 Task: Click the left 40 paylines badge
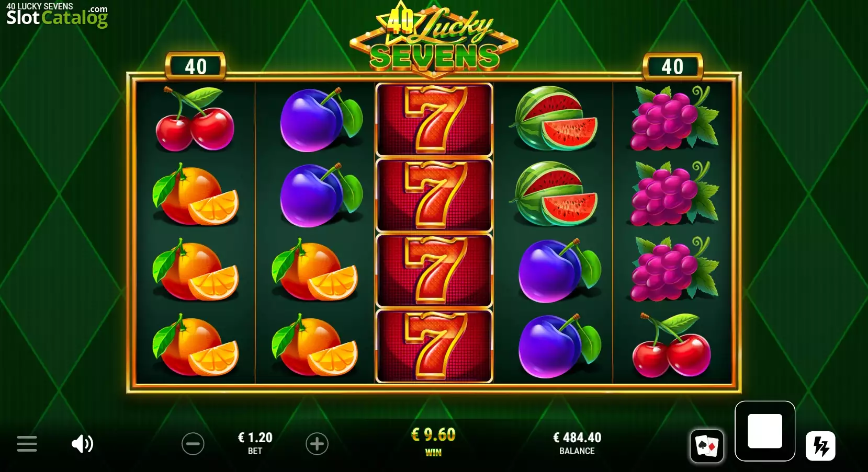tap(196, 66)
